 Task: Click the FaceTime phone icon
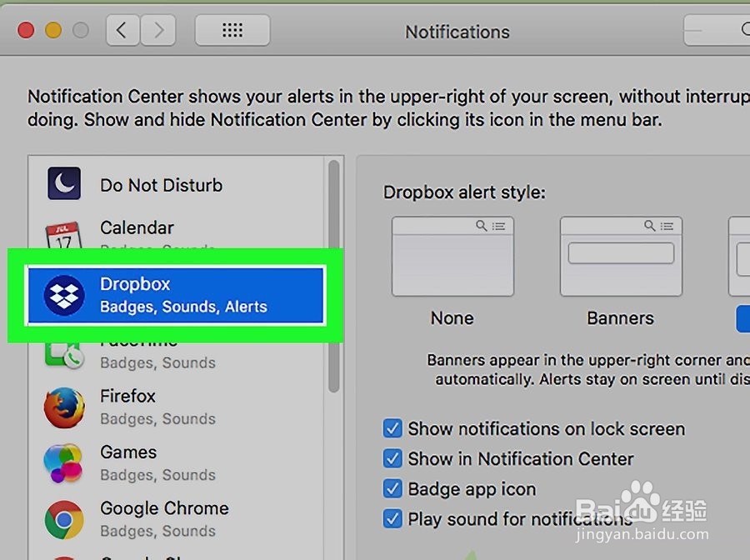(x=64, y=356)
